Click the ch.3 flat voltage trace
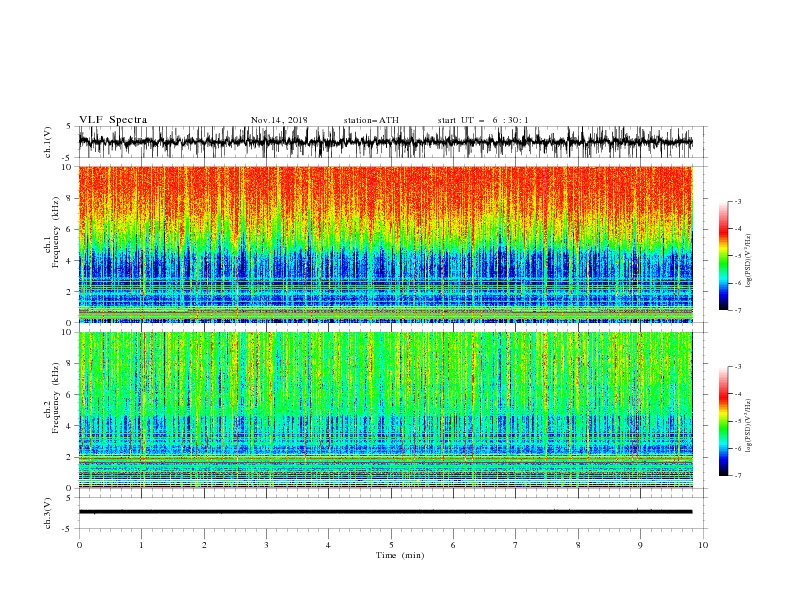 (x=385, y=512)
